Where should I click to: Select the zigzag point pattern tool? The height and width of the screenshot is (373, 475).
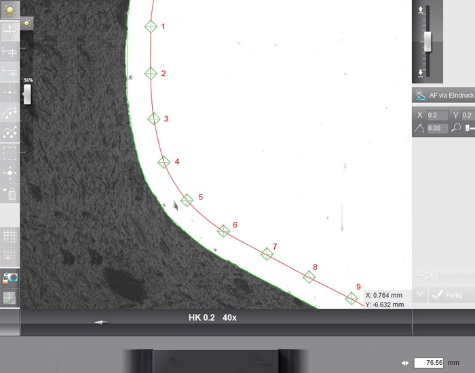(10, 133)
